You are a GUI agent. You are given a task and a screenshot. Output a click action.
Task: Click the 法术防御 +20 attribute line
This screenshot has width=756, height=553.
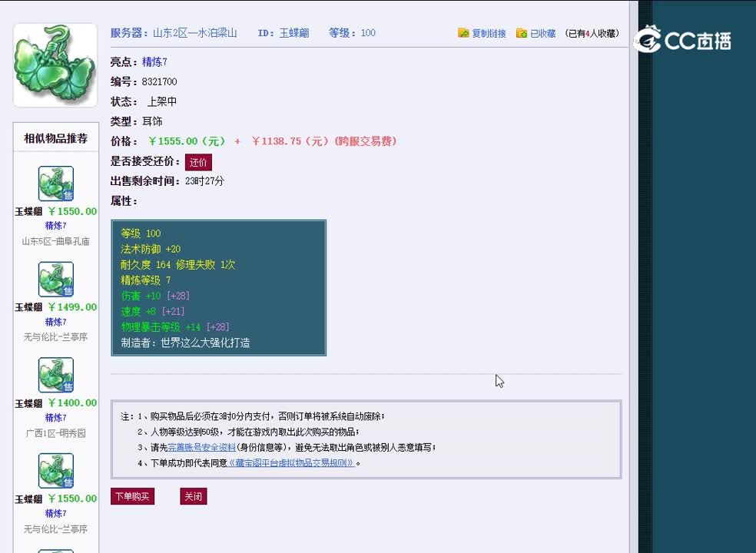point(151,249)
